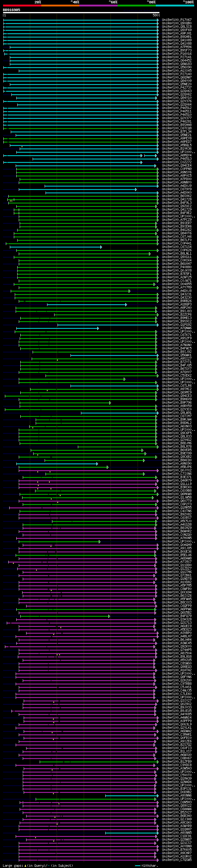The image size is (197, 868).
Task: Click the UniRef100_B7FL34 label
Action: (x=176, y=132)
